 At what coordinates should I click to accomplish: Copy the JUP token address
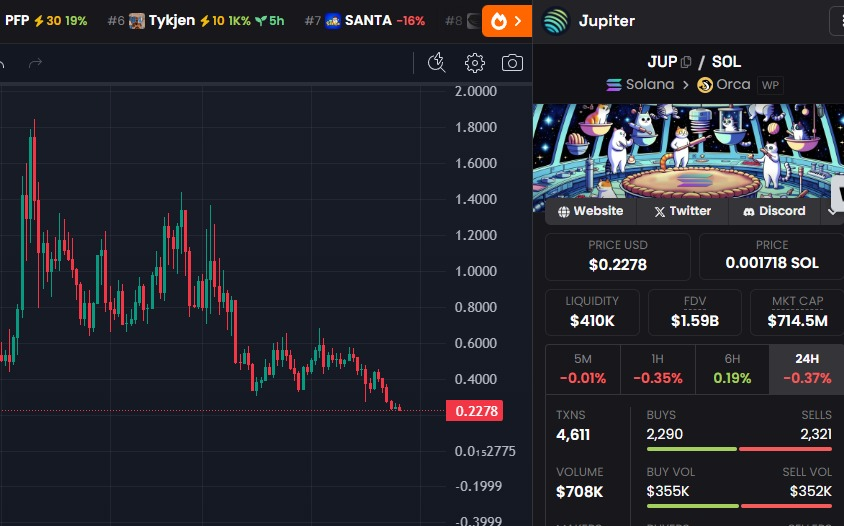(x=686, y=62)
